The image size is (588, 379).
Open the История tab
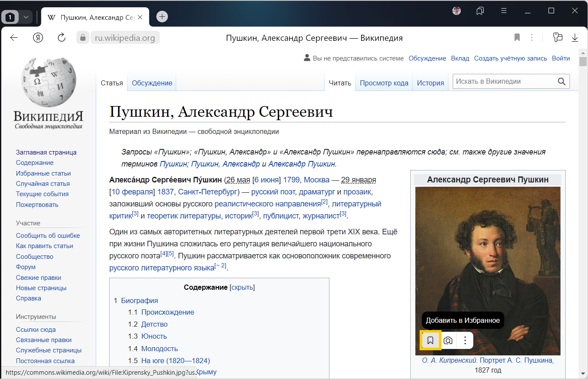(430, 83)
